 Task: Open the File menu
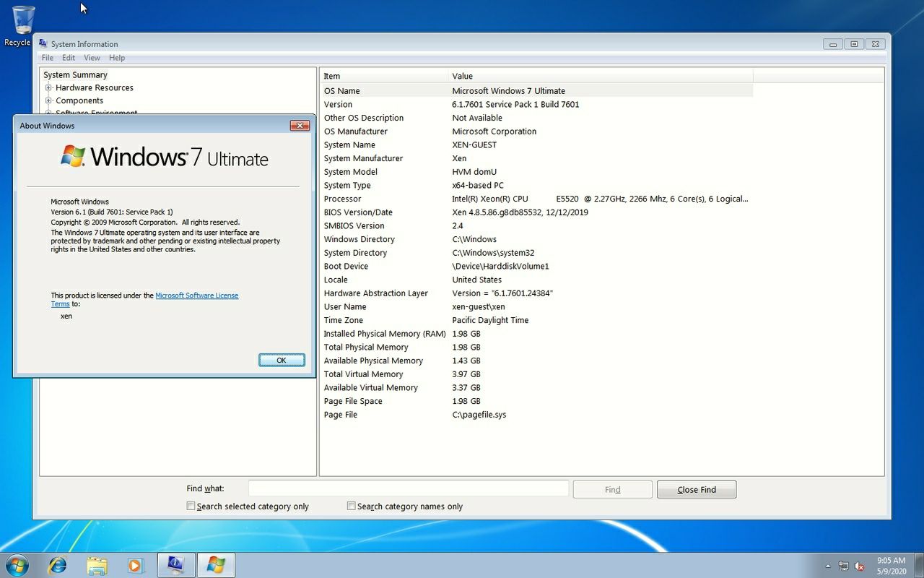point(47,58)
